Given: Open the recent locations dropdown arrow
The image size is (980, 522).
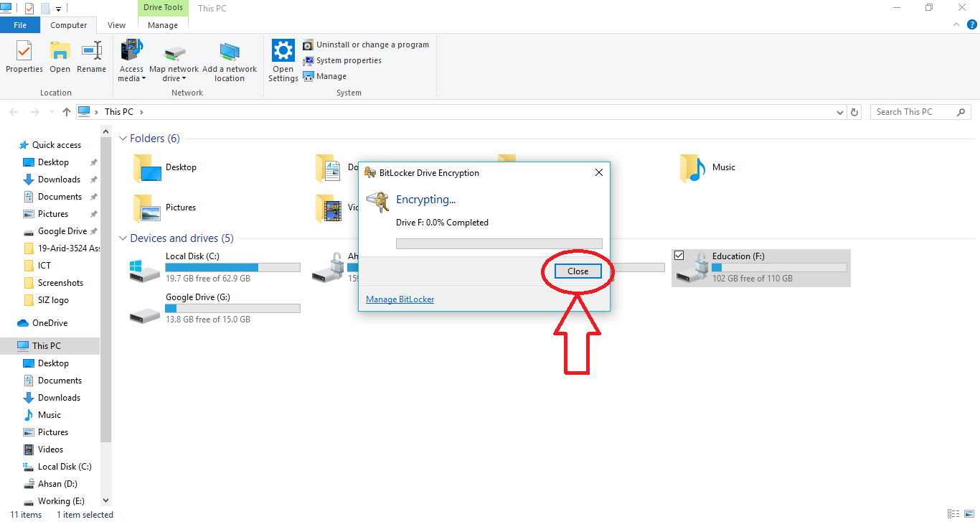Looking at the screenshot, I should pos(52,112).
